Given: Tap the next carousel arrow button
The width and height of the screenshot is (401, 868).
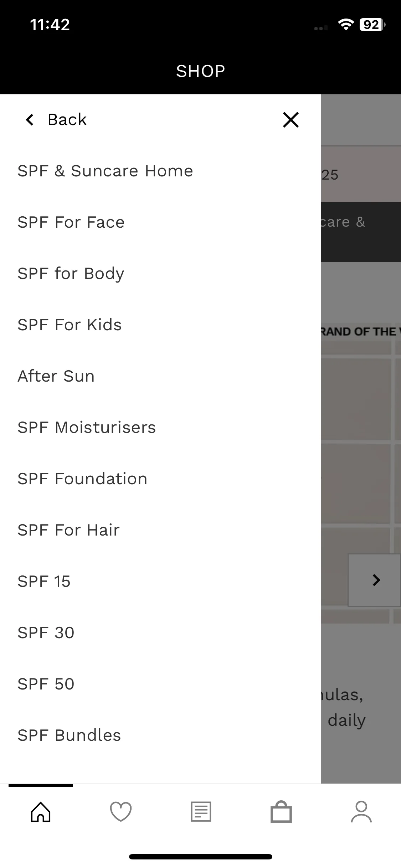Looking at the screenshot, I should 375,580.
